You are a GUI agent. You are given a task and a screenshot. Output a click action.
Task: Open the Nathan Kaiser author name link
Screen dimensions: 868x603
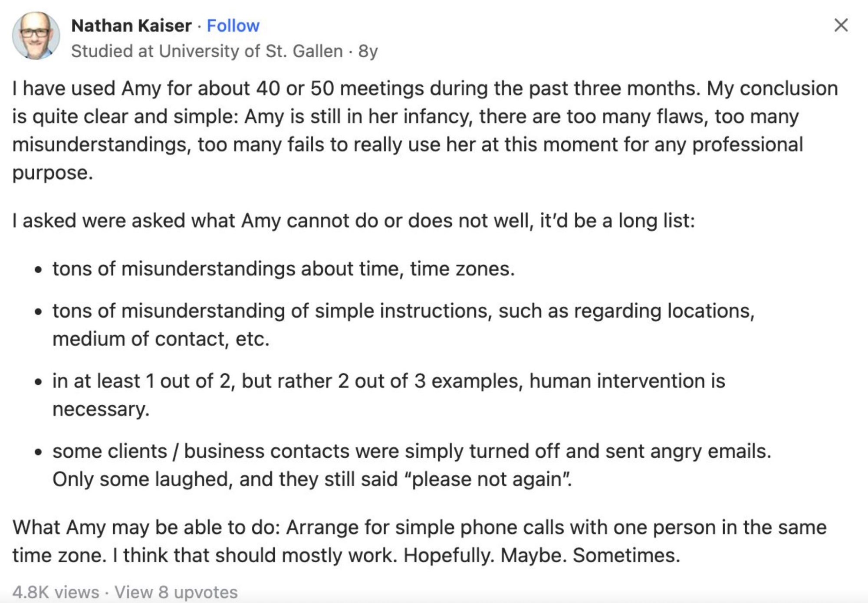pos(131,26)
